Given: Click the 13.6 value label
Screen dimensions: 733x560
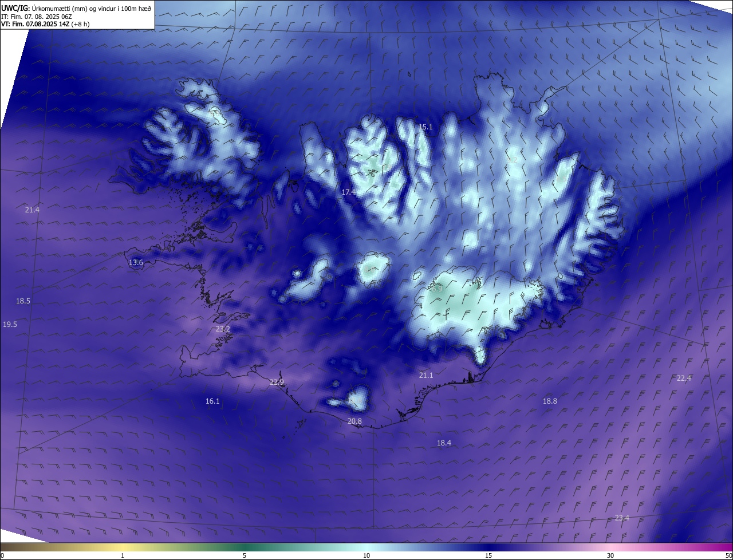Looking at the screenshot, I should coord(136,263).
